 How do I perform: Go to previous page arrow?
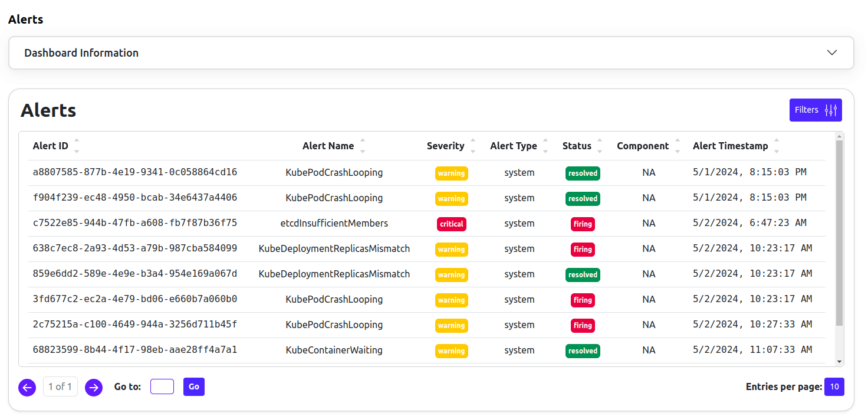27,388
